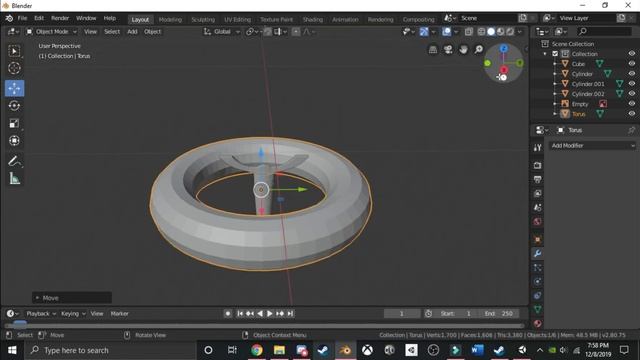Click the zoom view magnifier icon

(x=478, y=50)
